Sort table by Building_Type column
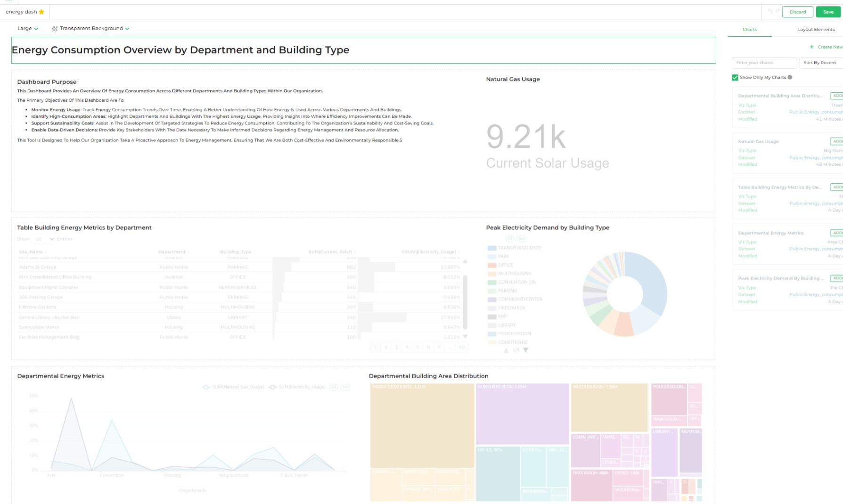 point(237,252)
